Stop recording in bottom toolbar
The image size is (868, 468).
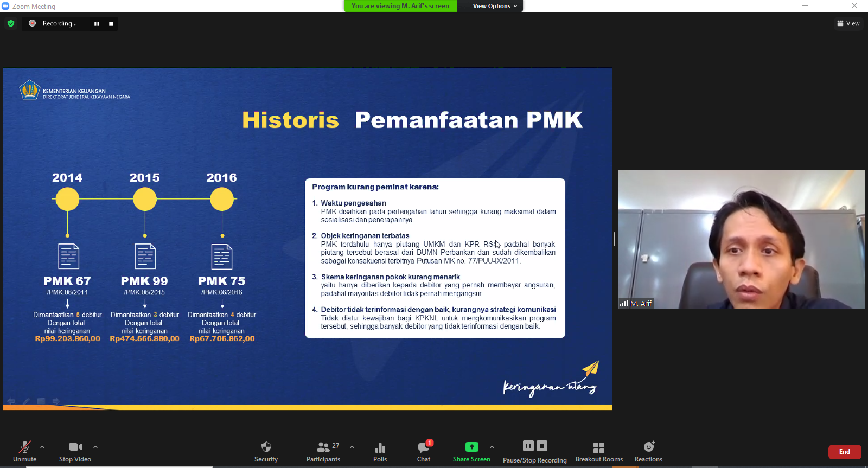point(541,446)
